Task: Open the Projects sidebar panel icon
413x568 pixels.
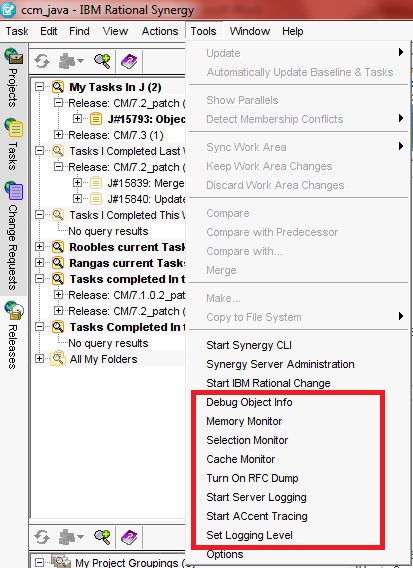Action: coord(14,57)
